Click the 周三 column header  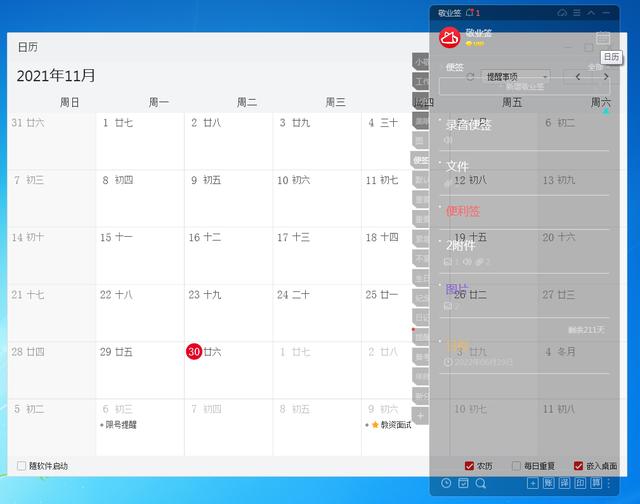[335, 102]
